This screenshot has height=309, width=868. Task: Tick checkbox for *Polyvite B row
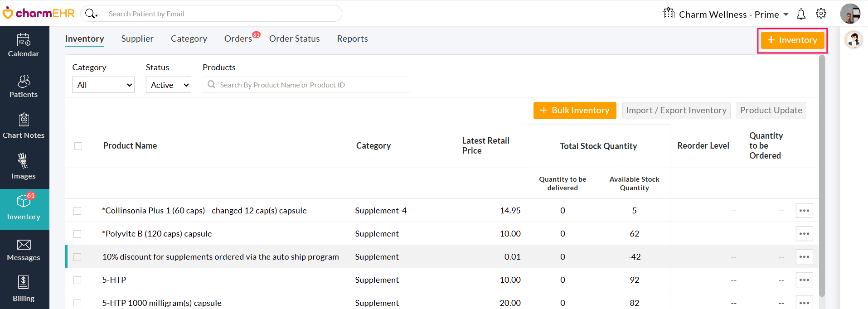point(78,234)
